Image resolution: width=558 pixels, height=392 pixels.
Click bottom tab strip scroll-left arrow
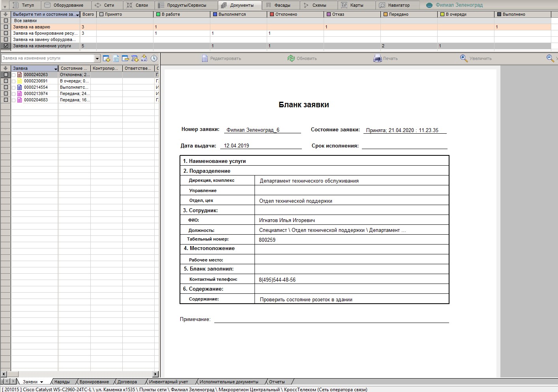(x=7, y=381)
